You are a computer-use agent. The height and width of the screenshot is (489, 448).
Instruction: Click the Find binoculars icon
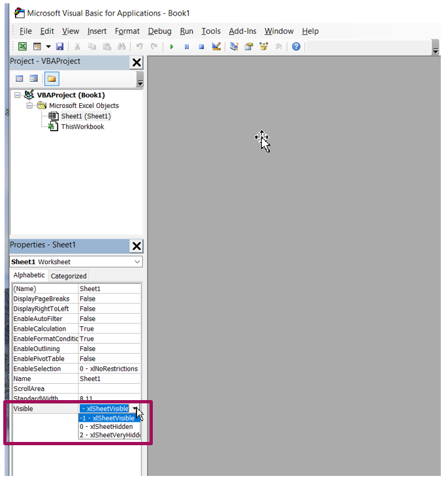tap(121, 46)
